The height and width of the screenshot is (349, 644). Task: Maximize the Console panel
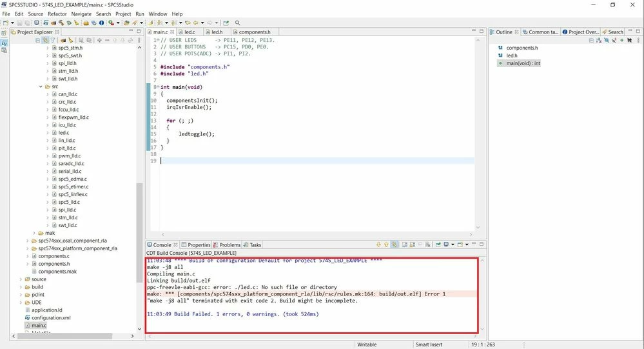pos(482,244)
